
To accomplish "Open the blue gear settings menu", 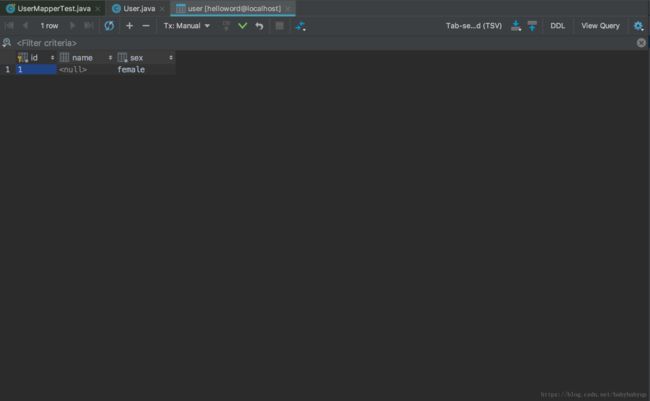I will [x=638, y=26].
